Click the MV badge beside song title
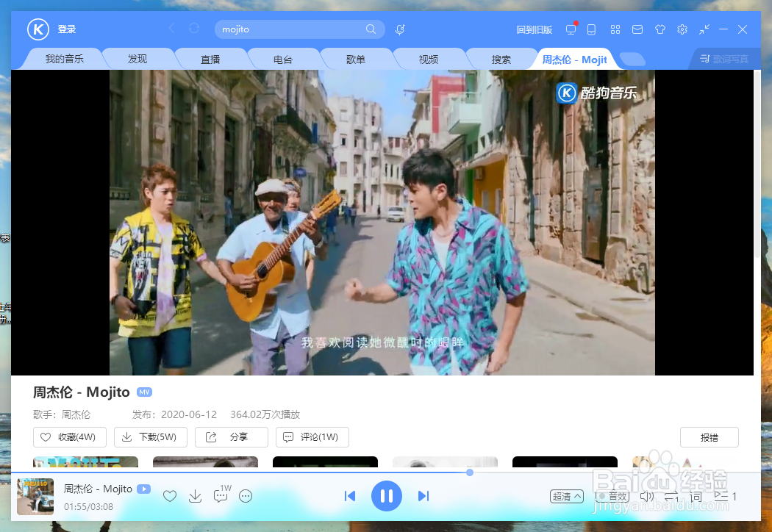 [x=144, y=392]
